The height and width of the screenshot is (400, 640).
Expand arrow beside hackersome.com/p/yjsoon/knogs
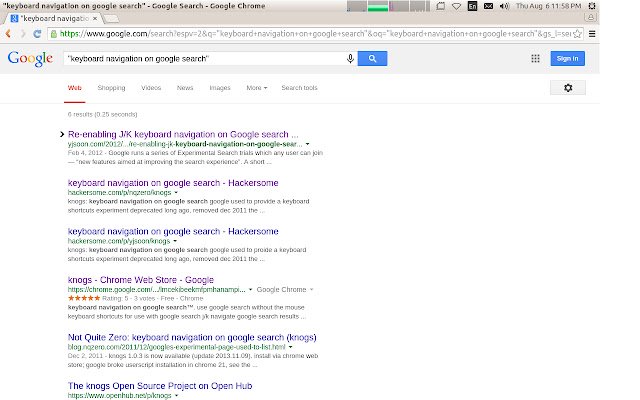[x=175, y=241]
